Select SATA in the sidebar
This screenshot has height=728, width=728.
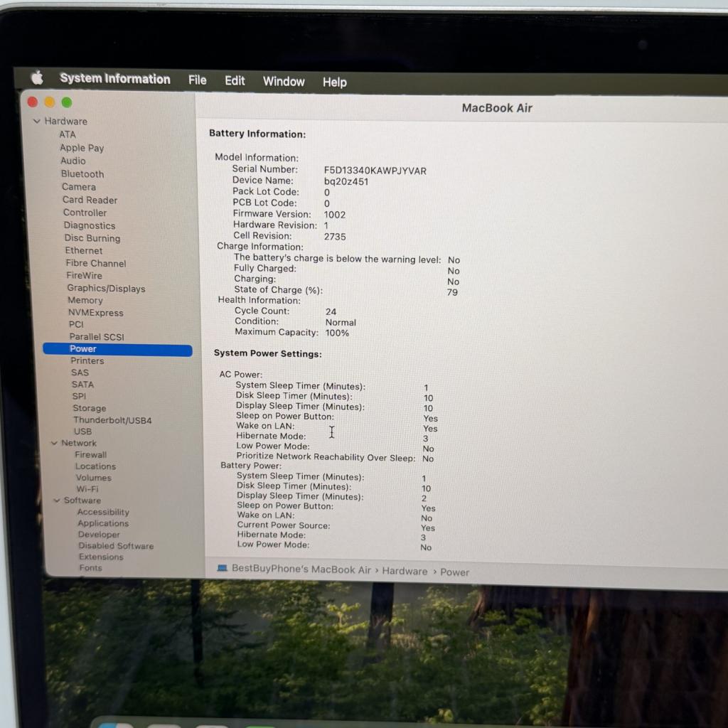(x=82, y=385)
